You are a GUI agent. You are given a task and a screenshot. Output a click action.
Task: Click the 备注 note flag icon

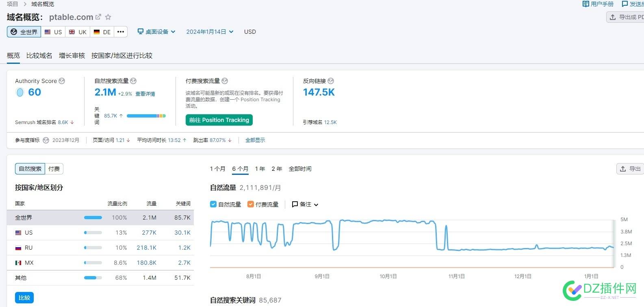click(x=295, y=204)
